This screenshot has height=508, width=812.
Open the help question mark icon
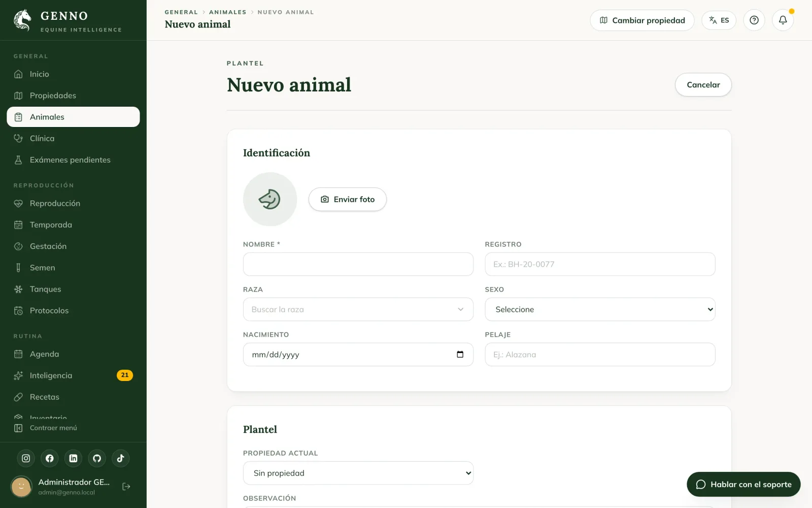754,20
